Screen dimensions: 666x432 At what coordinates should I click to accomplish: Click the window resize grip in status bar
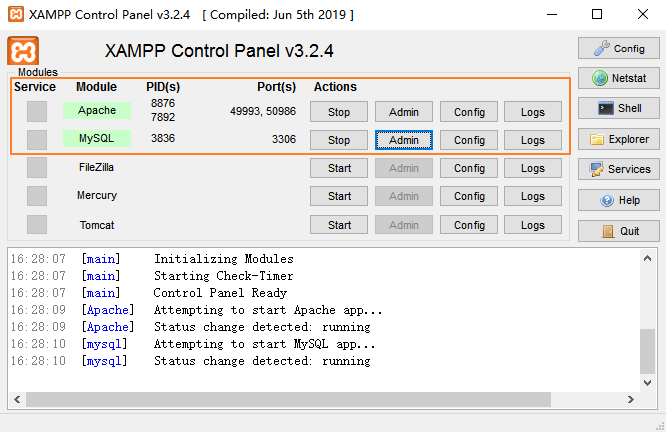click(660, 426)
